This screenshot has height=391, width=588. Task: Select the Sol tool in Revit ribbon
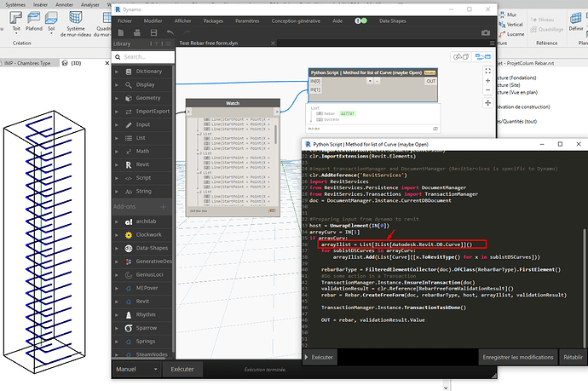point(51,22)
